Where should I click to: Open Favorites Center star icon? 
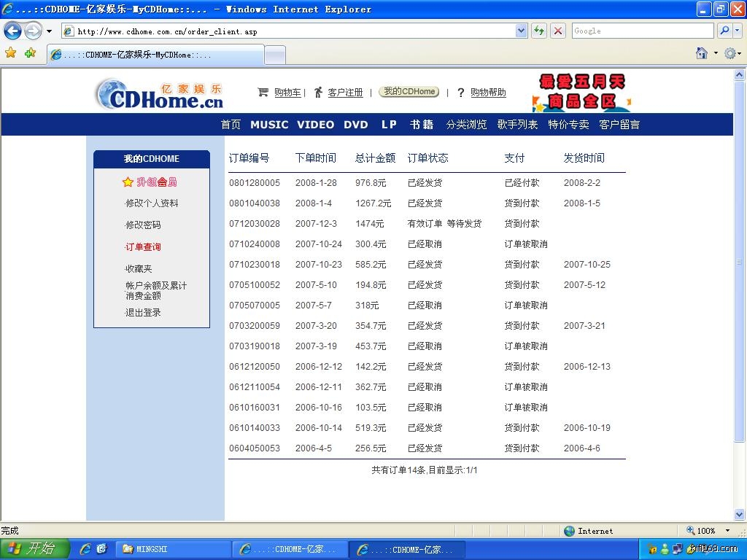coord(10,53)
